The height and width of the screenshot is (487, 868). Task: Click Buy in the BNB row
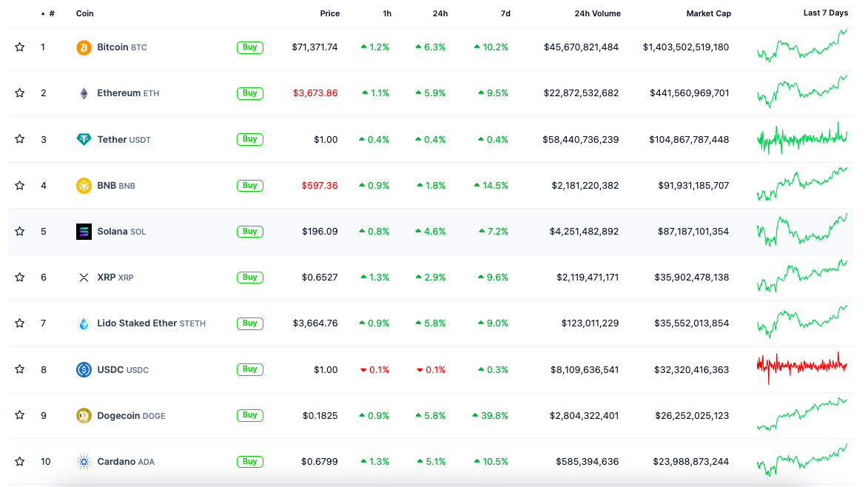pos(249,185)
